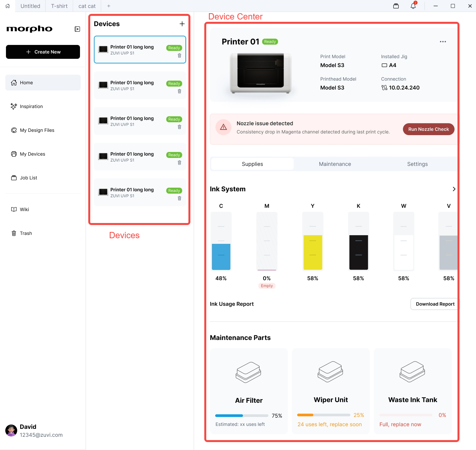Click the green Ready badge next to Printer 01 title
This screenshot has width=476, height=450.
(x=270, y=42)
